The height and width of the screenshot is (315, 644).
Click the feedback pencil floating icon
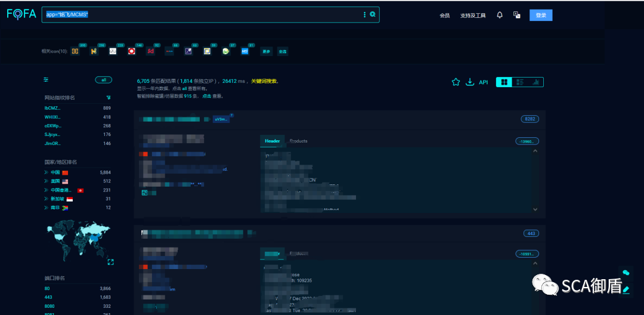626,289
